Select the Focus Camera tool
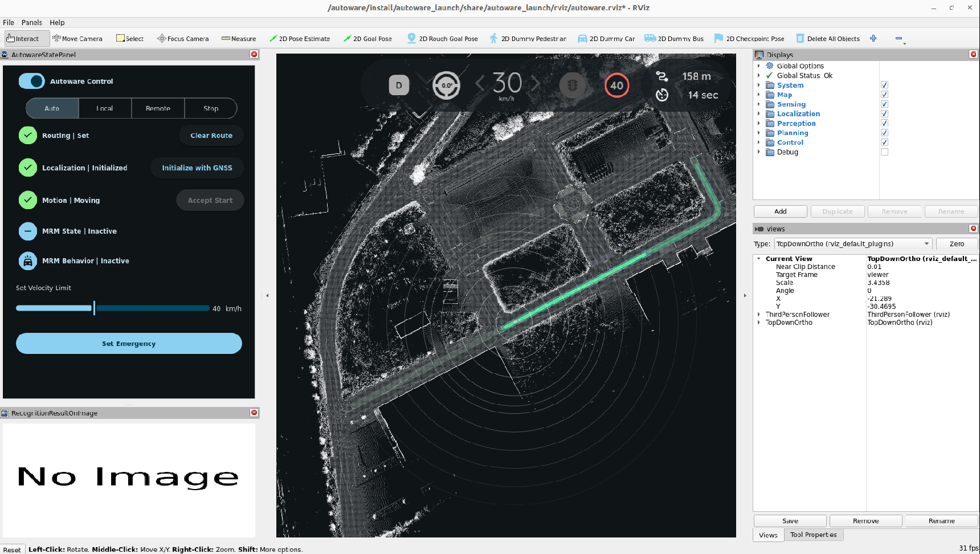The image size is (980, 554). [x=183, y=39]
